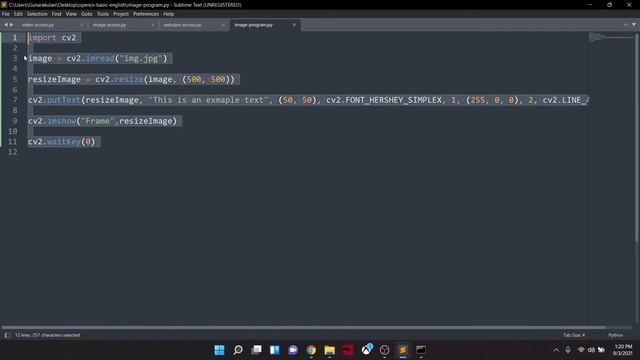The image size is (640, 360).
Task: Open the Widgets taskbar icon
Action: [x=275, y=350]
